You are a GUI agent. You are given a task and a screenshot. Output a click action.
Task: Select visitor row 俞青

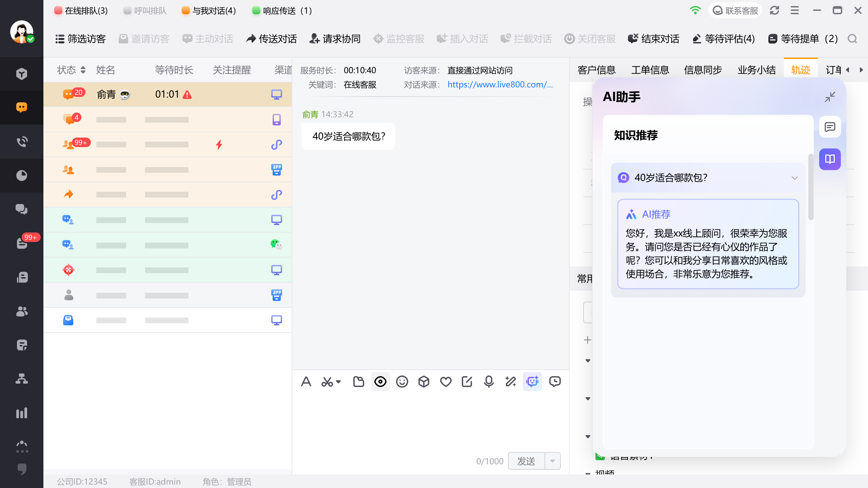(167, 94)
